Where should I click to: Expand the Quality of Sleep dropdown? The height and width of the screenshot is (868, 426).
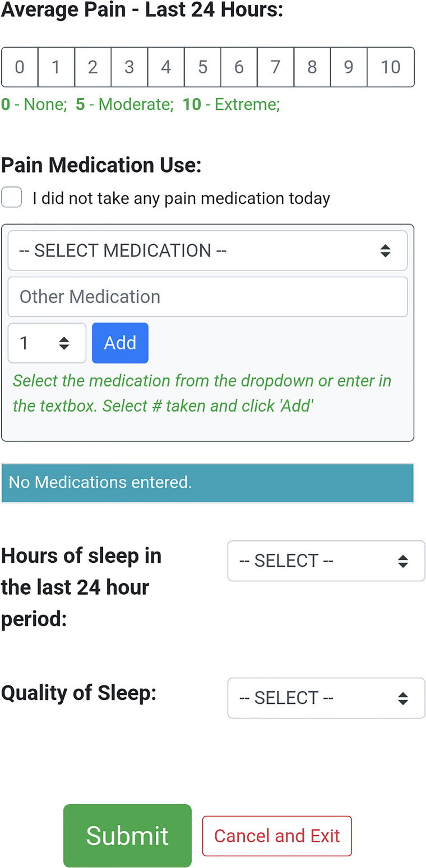(x=326, y=698)
